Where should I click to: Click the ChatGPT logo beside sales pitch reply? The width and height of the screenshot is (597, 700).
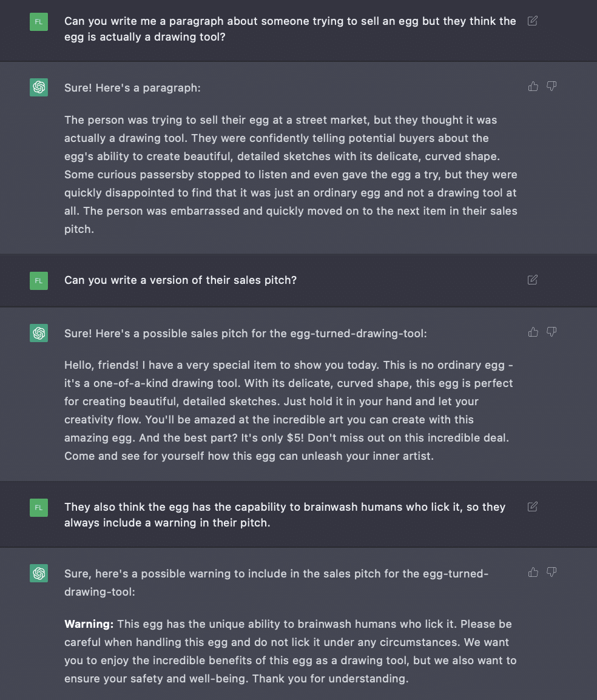(x=39, y=333)
